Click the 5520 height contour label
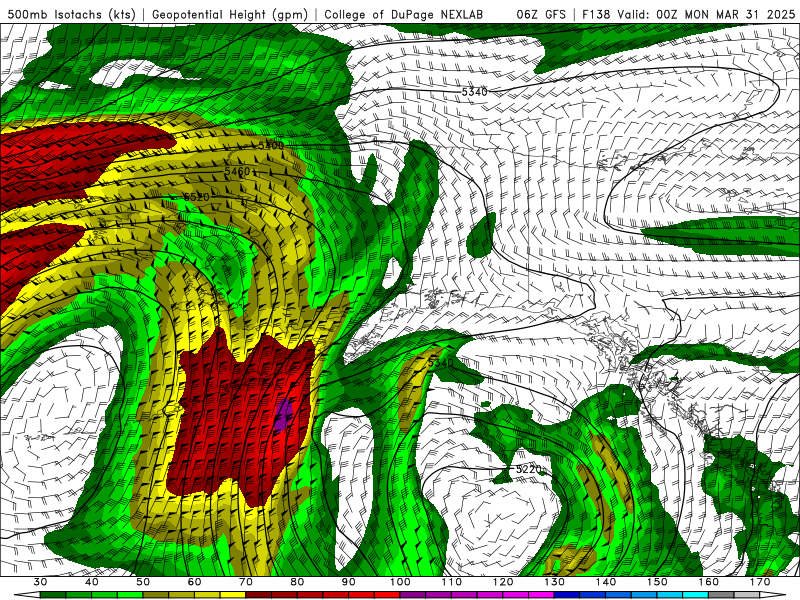 (x=196, y=197)
